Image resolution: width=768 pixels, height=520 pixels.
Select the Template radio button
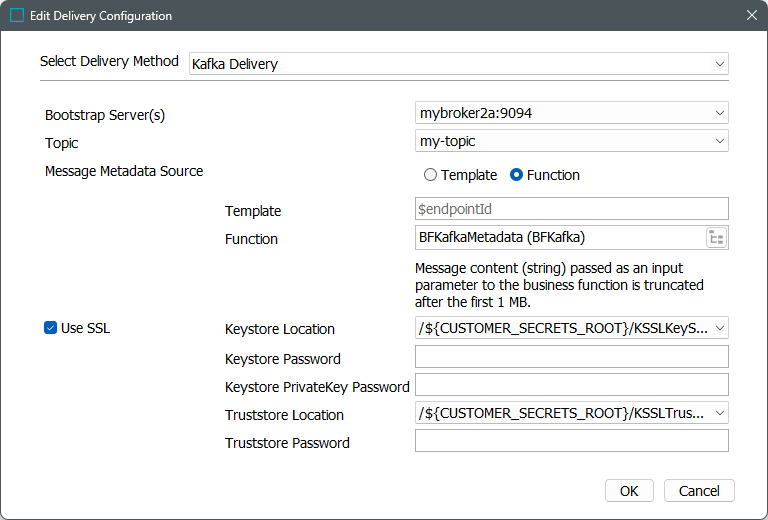click(431, 175)
